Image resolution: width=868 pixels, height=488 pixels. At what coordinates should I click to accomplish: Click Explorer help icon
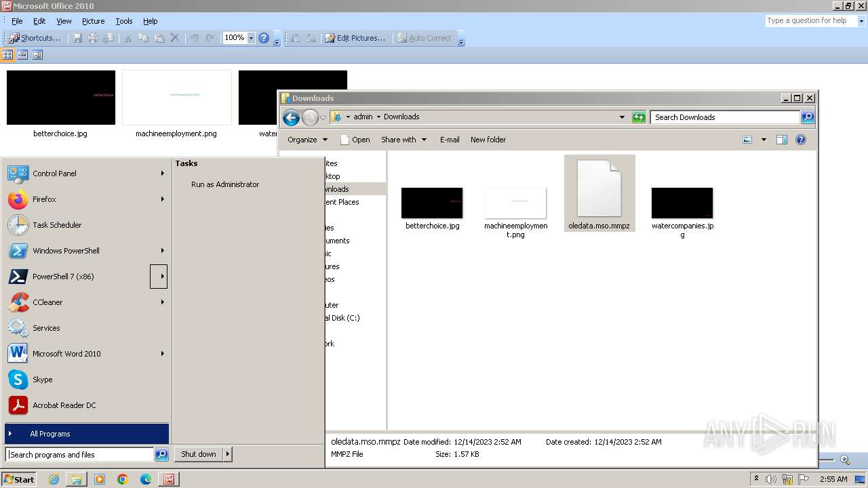click(x=801, y=140)
